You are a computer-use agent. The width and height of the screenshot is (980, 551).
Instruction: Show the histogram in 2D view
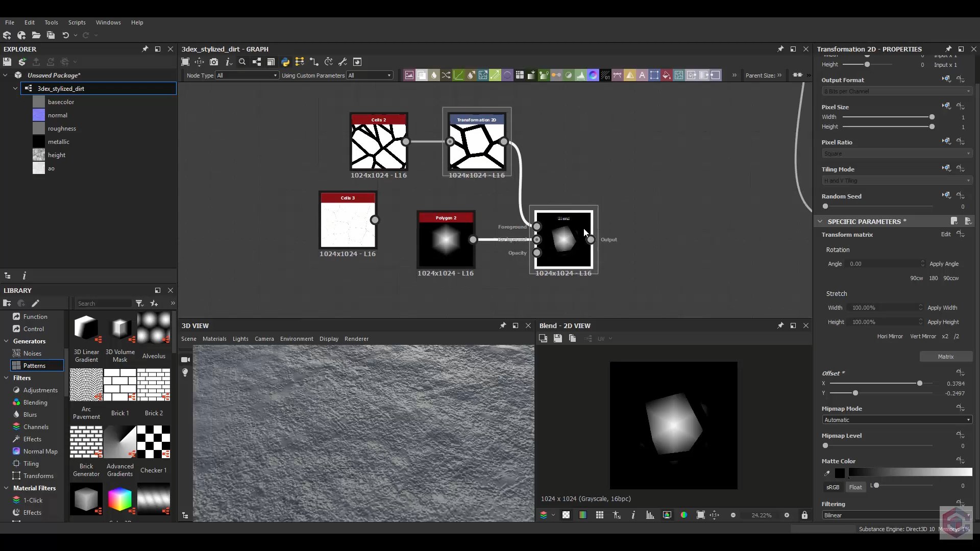pos(650,515)
